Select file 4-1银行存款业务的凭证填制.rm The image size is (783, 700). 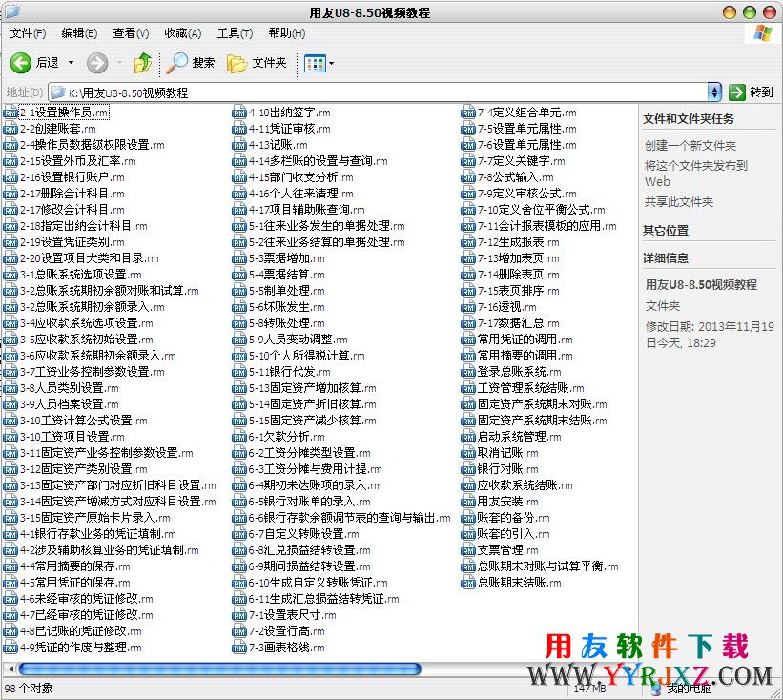[x=98, y=534]
